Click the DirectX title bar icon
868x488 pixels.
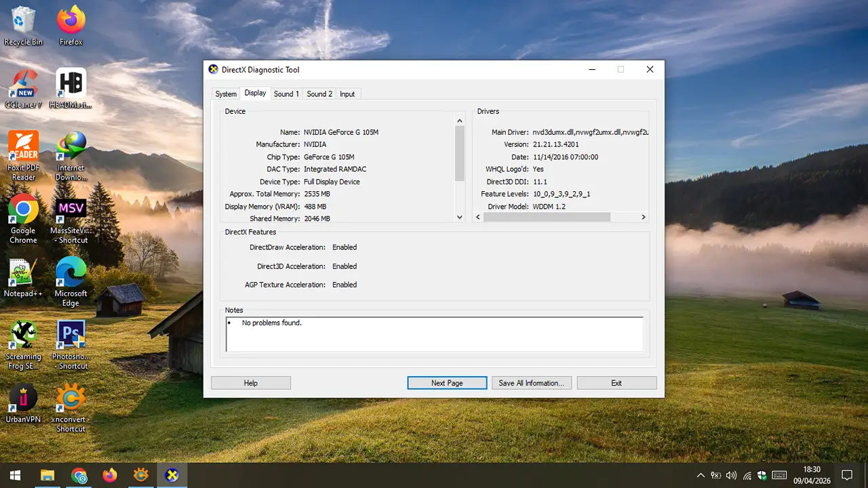pyautogui.click(x=214, y=69)
